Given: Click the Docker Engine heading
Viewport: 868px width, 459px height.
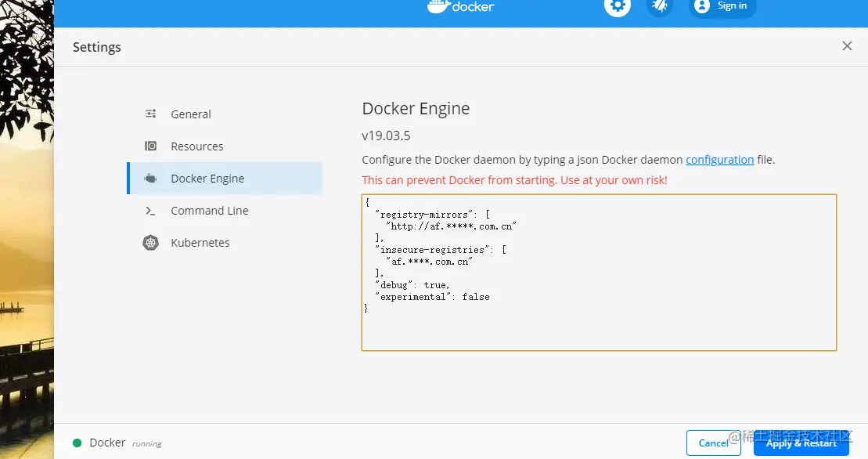Looking at the screenshot, I should point(416,109).
